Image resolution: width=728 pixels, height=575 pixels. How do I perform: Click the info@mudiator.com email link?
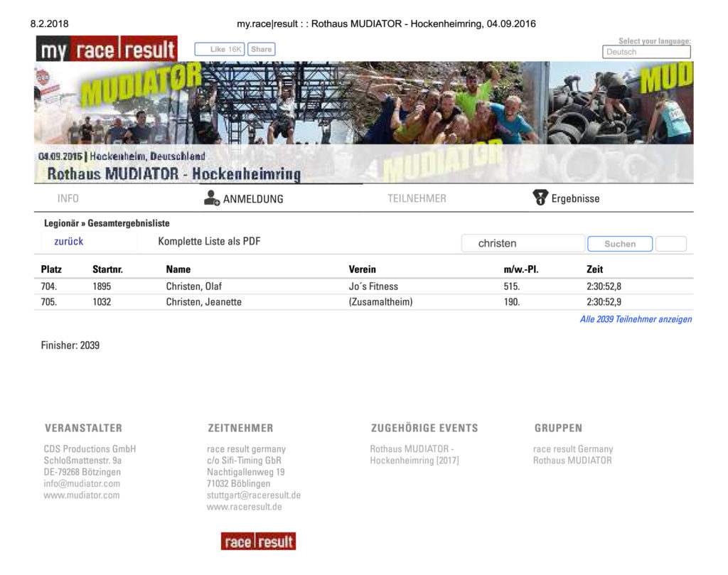pos(82,483)
